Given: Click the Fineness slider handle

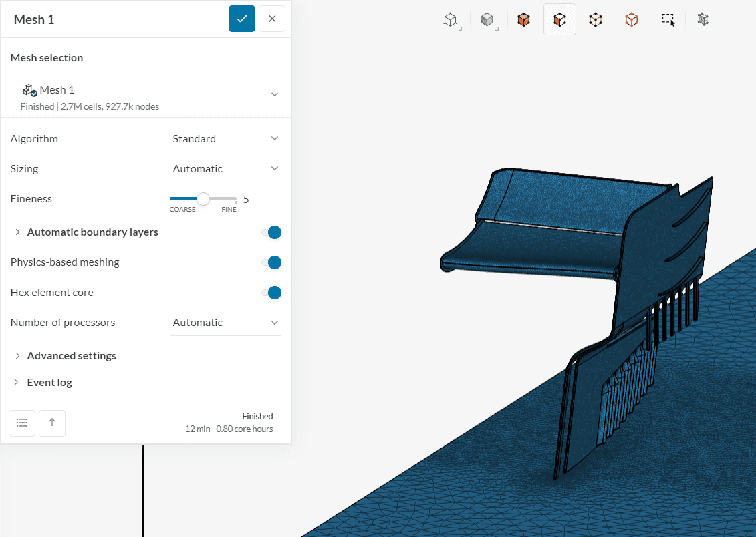Looking at the screenshot, I should click(203, 199).
